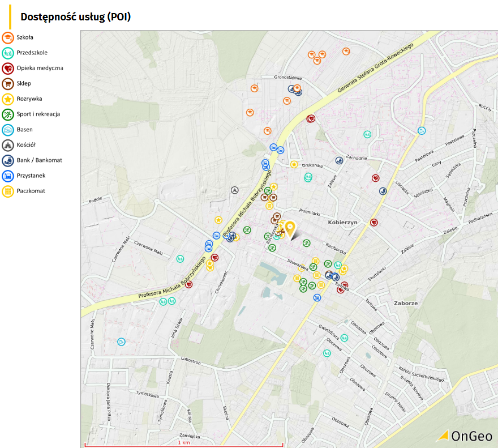Click the Szkoła legend icon
The image size is (498, 448).
[8, 37]
